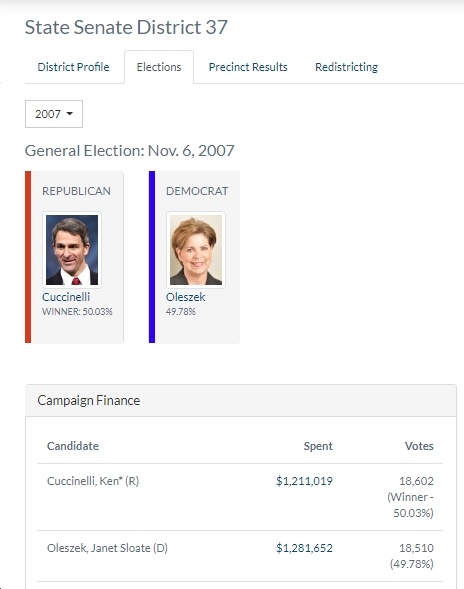The width and height of the screenshot is (464, 589).
Task: Open the Cuccinelli name link
Action: (x=66, y=297)
